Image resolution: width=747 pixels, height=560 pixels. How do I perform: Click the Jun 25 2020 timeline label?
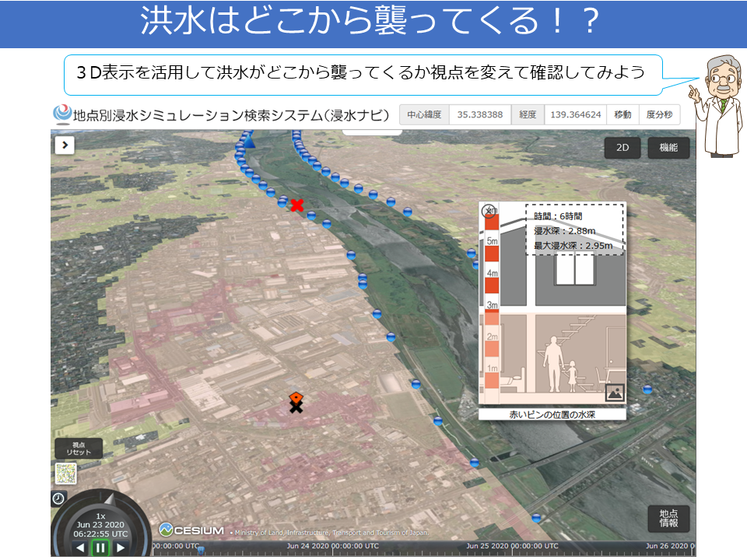tap(512, 546)
